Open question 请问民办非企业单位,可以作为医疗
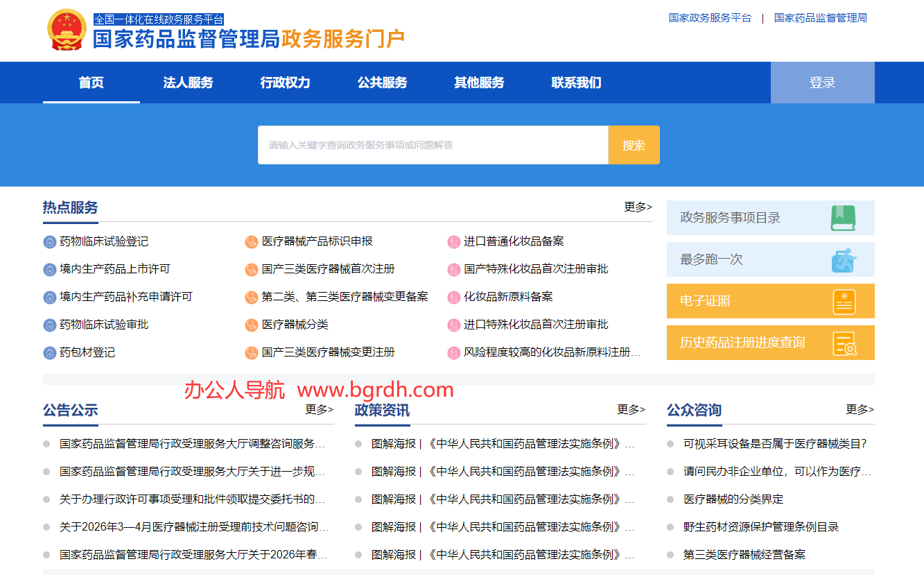This screenshot has width=924, height=575. tap(777, 472)
